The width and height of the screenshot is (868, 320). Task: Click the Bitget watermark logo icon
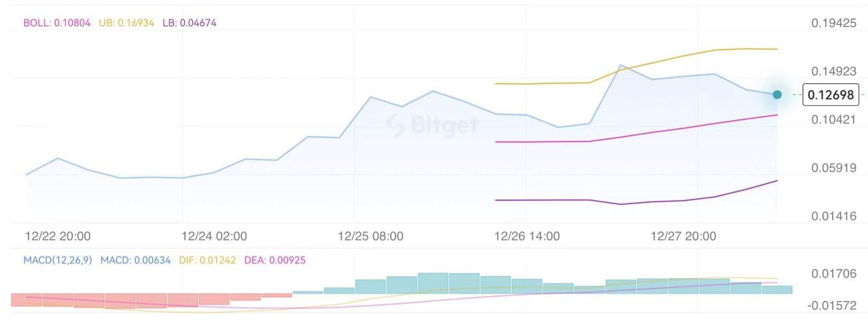(396, 125)
